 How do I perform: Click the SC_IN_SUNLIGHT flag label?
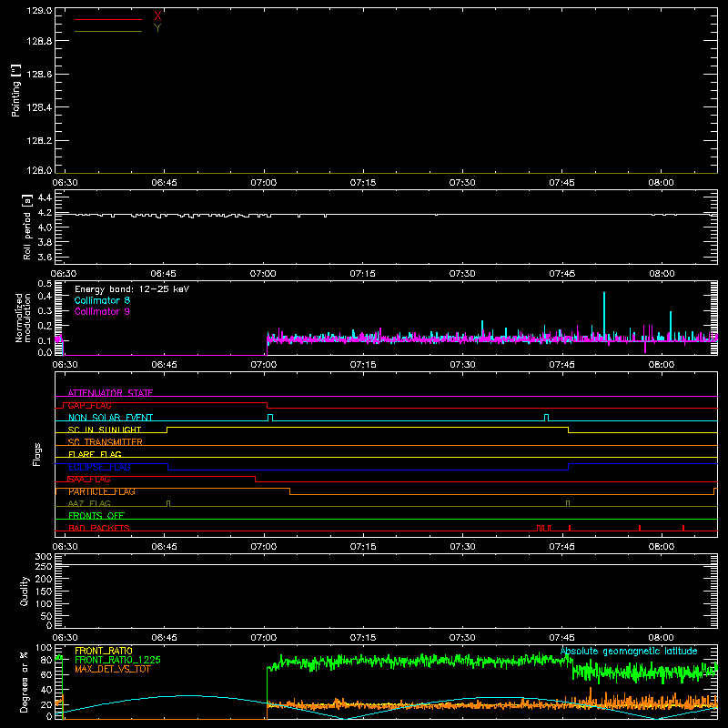(x=105, y=430)
